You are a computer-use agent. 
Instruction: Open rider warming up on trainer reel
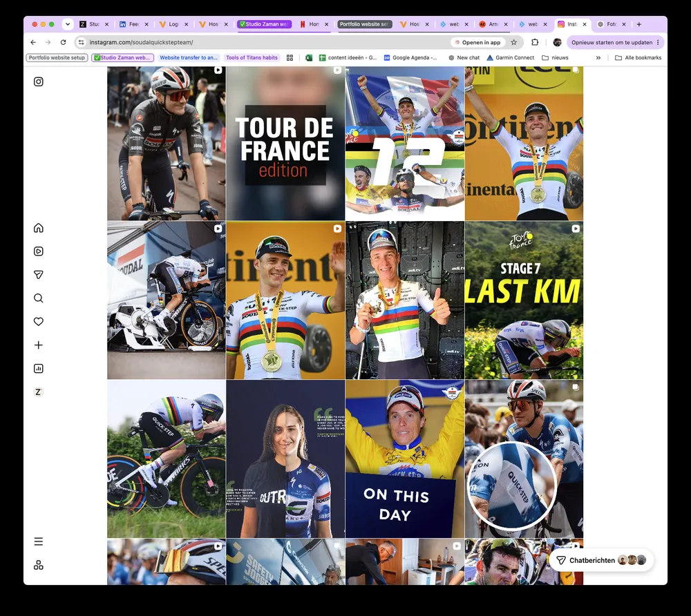[x=166, y=300]
